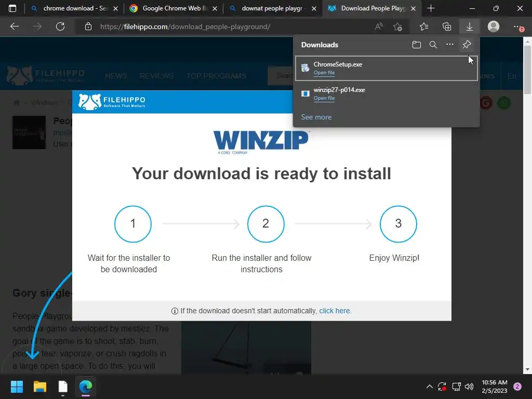Open TOP PROGRAMS in FileHippo navigation
Image resolution: width=532 pixels, height=399 pixels.
216,76
